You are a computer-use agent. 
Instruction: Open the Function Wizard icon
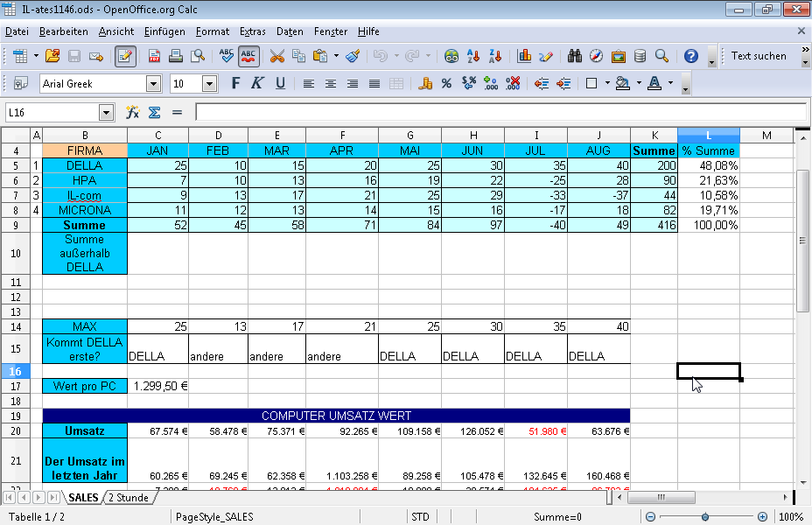pyautogui.click(x=133, y=112)
